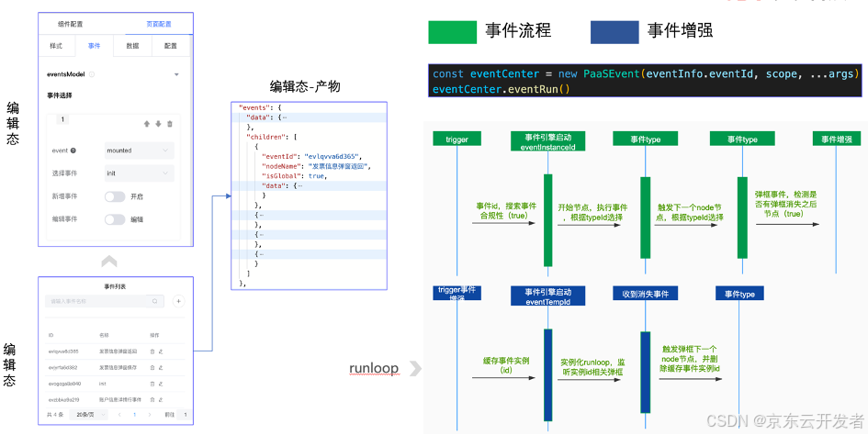The height and width of the screenshot is (435, 868).
Task: Select page number 1 in pagination
Action: [x=134, y=415]
